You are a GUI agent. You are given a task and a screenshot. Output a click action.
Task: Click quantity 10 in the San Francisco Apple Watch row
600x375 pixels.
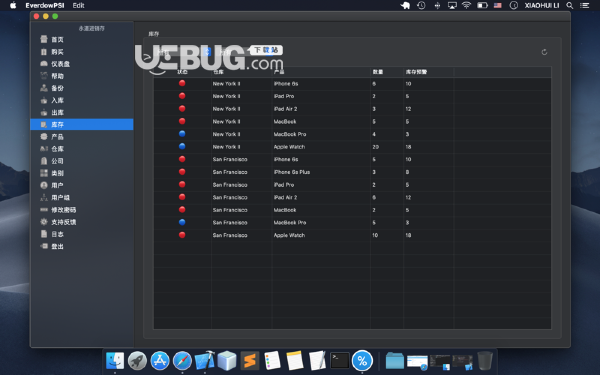(x=375, y=235)
